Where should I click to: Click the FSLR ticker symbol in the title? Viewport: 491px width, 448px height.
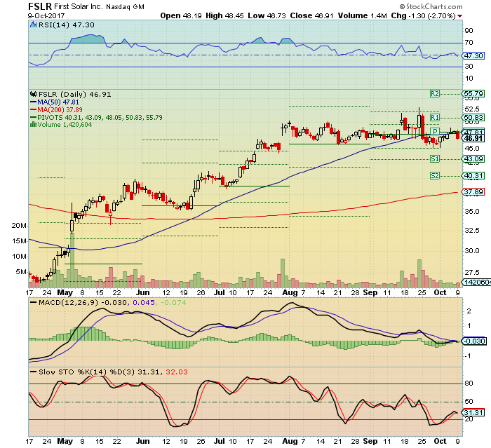[39, 6]
